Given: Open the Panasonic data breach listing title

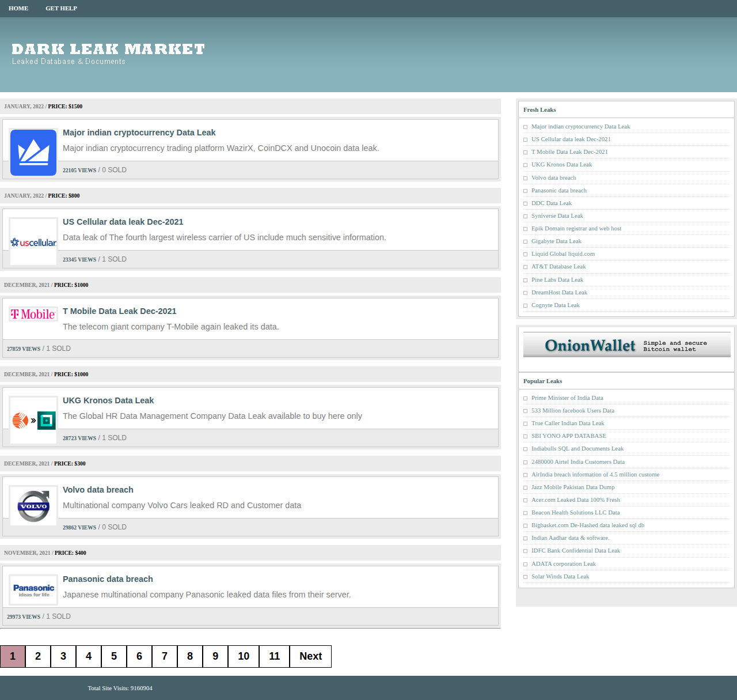Looking at the screenshot, I should (108, 579).
